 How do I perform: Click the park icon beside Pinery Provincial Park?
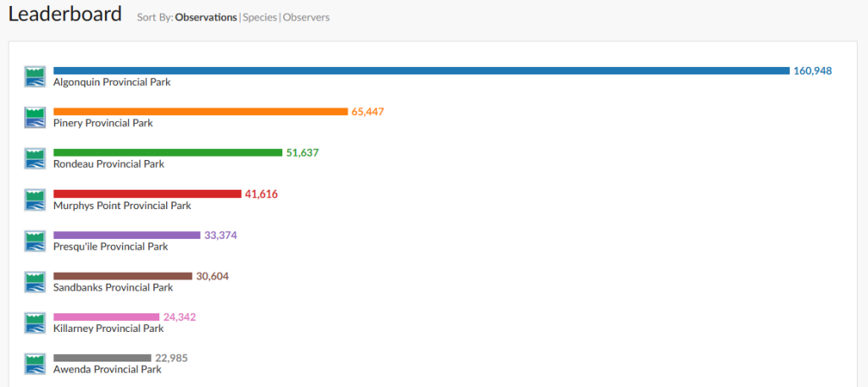35,117
